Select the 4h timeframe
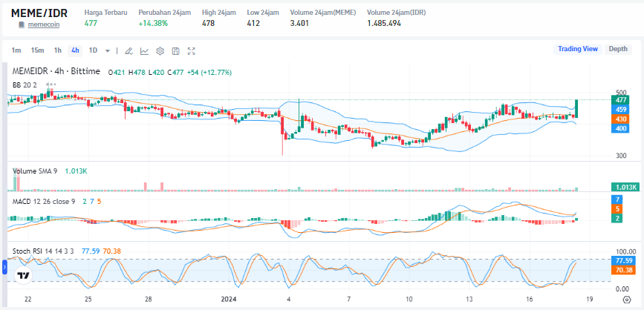This screenshot has height=310, width=644. click(75, 50)
